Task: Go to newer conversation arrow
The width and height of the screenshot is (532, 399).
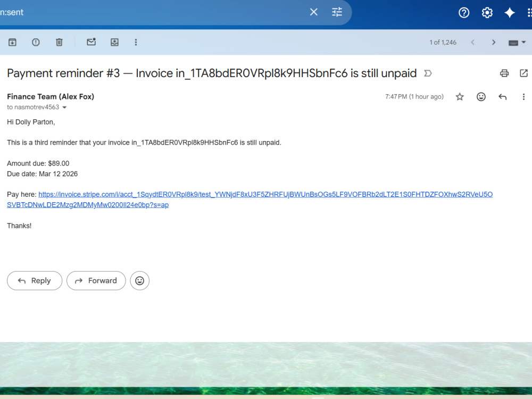Action: click(x=472, y=43)
